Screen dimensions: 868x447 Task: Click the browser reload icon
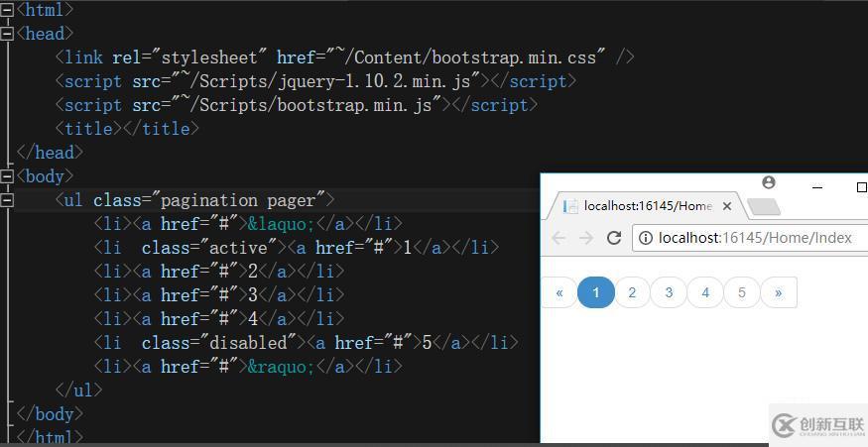pos(614,238)
